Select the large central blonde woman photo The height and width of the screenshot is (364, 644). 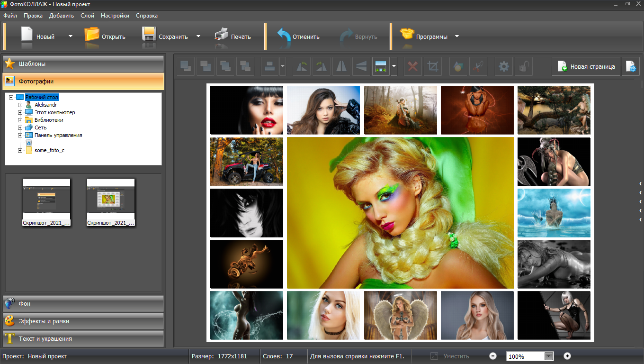tap(400, 213)
